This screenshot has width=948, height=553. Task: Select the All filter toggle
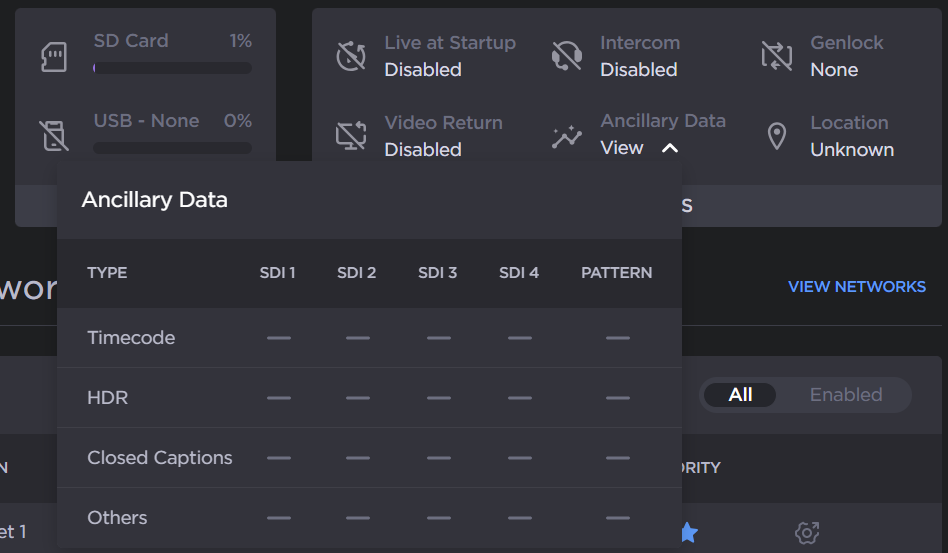click(740, 395)
